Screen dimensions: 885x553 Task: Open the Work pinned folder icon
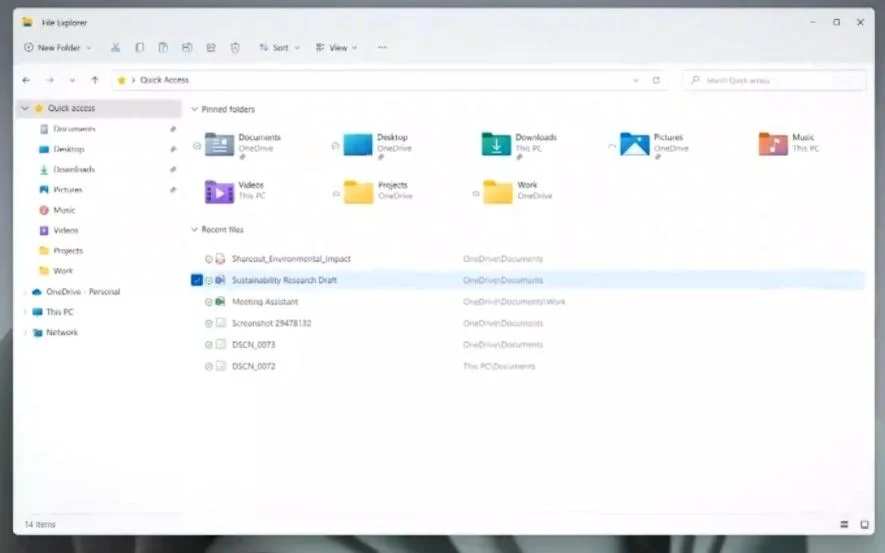497,192
